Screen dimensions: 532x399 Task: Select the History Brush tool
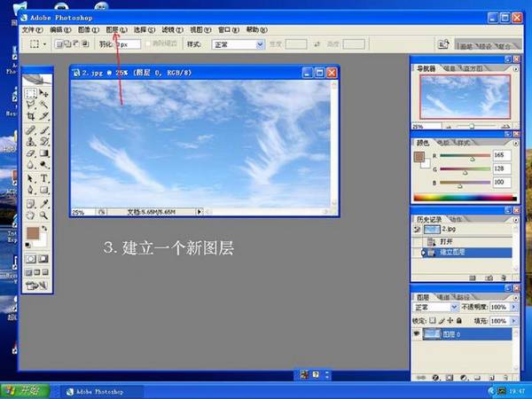click(43, 142)
